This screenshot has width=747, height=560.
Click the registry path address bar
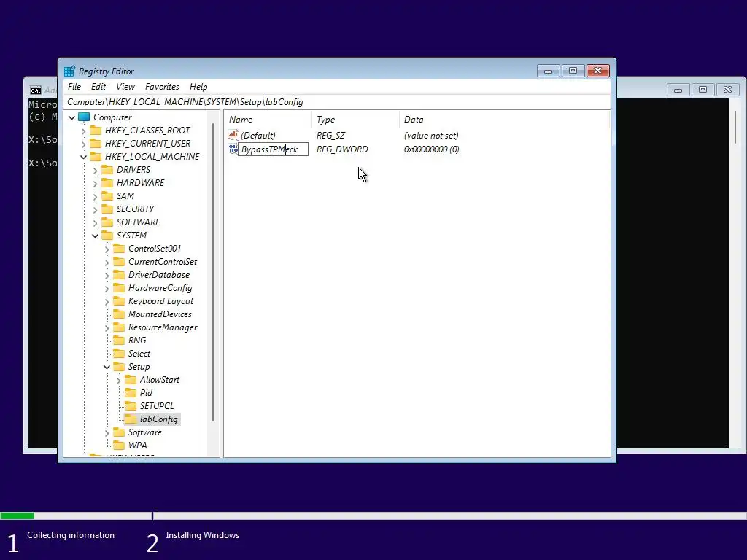tap(337, 102)
